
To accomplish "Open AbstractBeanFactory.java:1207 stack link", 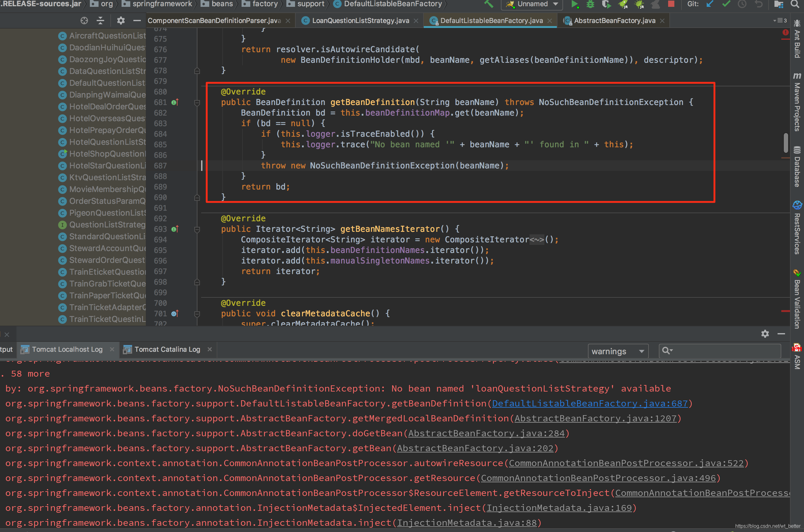I will tap(596, 418).
